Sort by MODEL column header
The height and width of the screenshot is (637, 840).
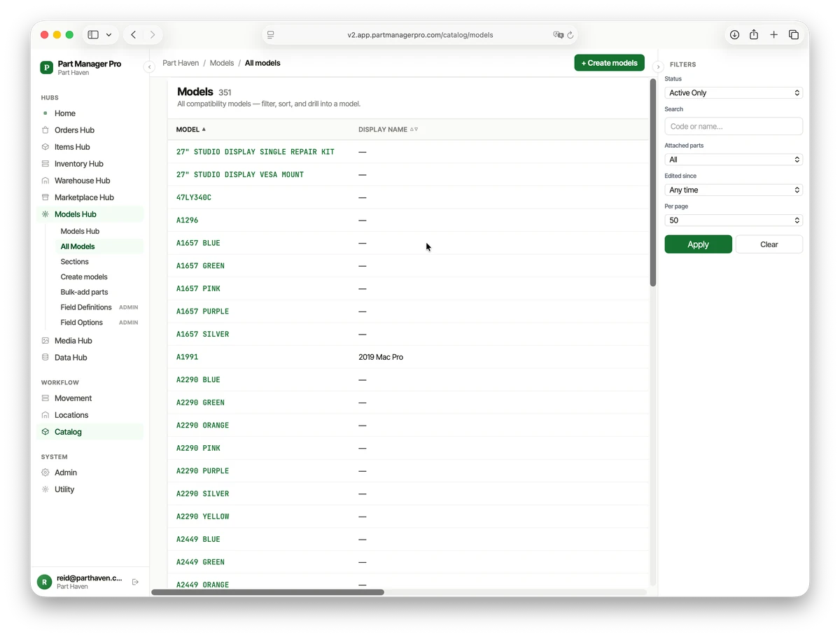click(x=191, y=129)
